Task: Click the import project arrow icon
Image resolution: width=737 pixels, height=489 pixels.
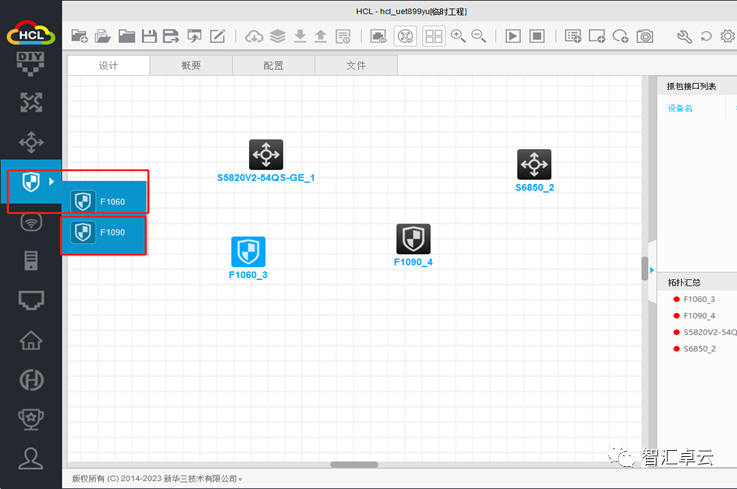Action: 194,36
